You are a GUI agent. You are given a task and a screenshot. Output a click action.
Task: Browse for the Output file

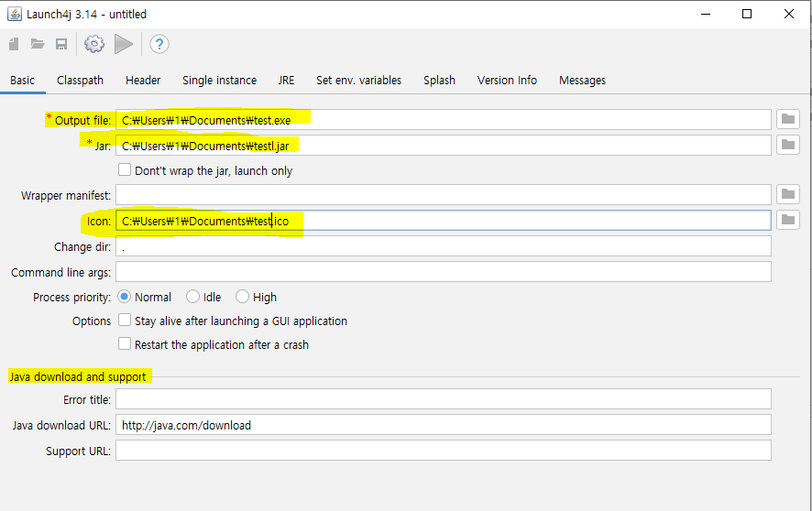click(x=788, y=119)
